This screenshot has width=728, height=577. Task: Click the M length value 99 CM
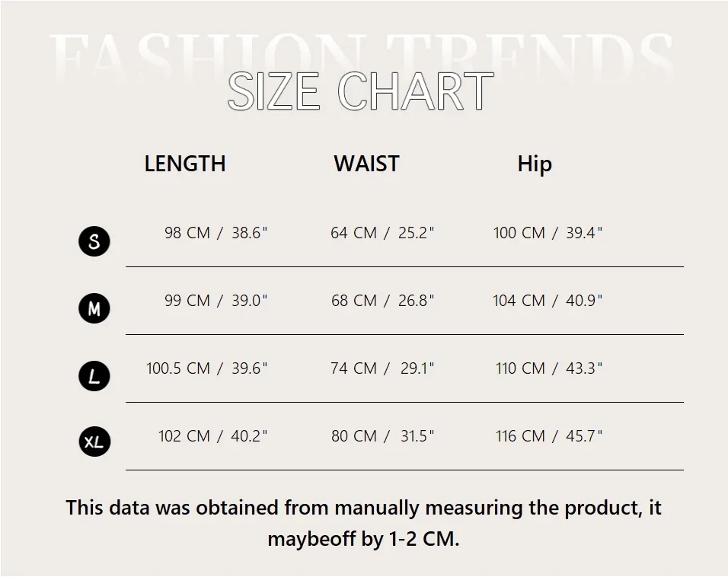pyautogui.click(x=187, y=301)
